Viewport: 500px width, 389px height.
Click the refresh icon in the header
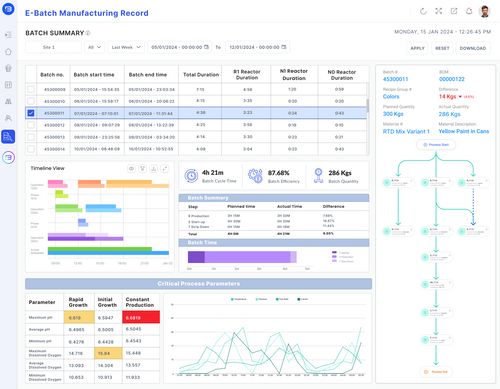pyautogui.click(x=423, y=11)
